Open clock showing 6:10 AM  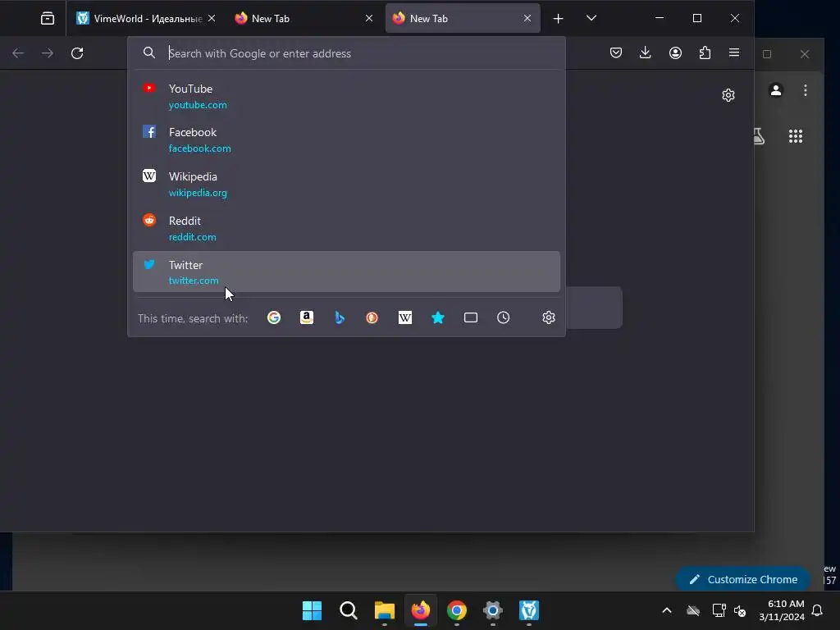pyautogui.click(x=782, y=610)
